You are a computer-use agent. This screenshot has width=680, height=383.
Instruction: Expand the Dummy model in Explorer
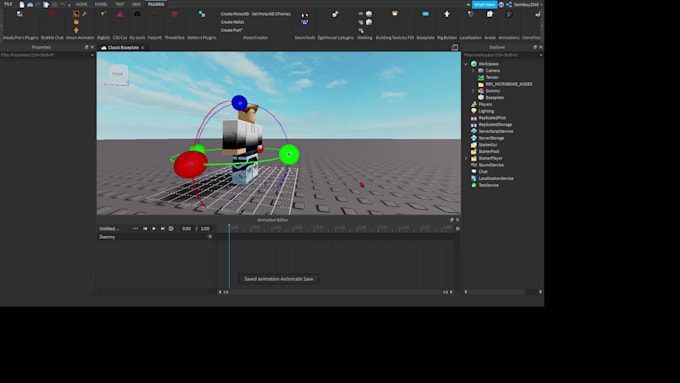473,91
